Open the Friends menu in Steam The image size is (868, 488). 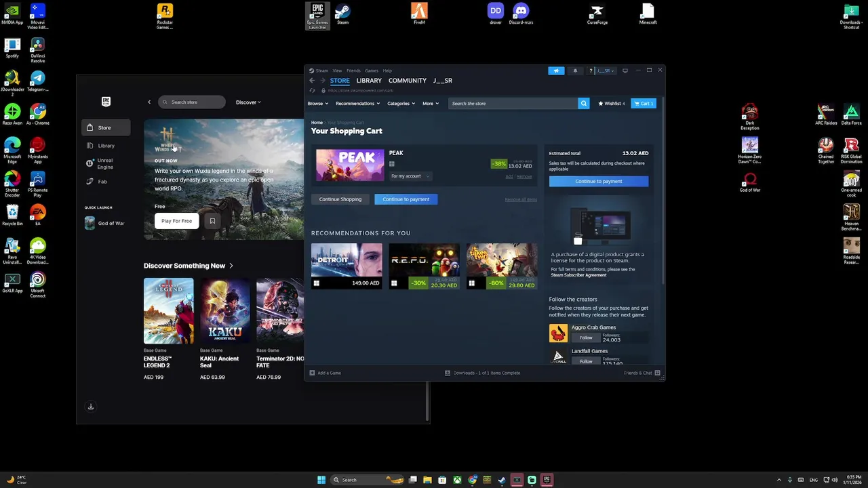tap(353, 70)
